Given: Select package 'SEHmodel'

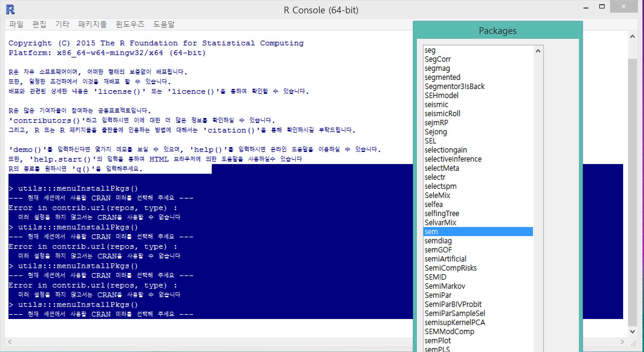Looking at the screenshot, I should 478,96.
